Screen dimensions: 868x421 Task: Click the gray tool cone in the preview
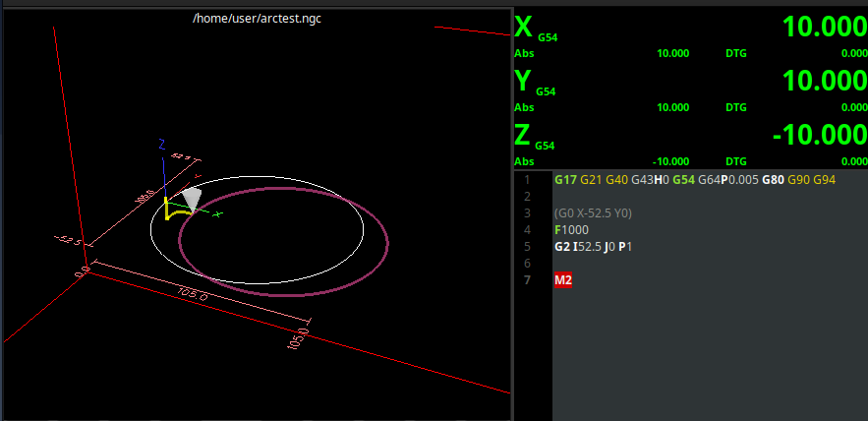(193, 200)
